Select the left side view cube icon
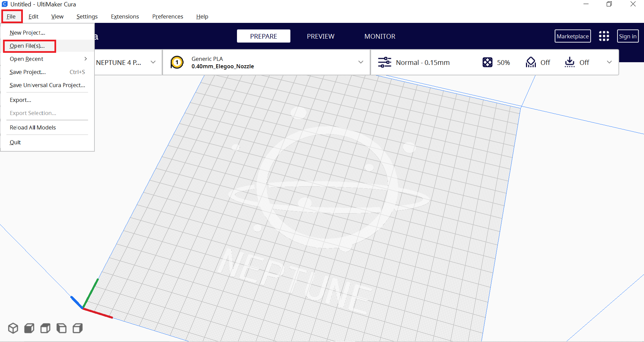 tap(62, 328)
